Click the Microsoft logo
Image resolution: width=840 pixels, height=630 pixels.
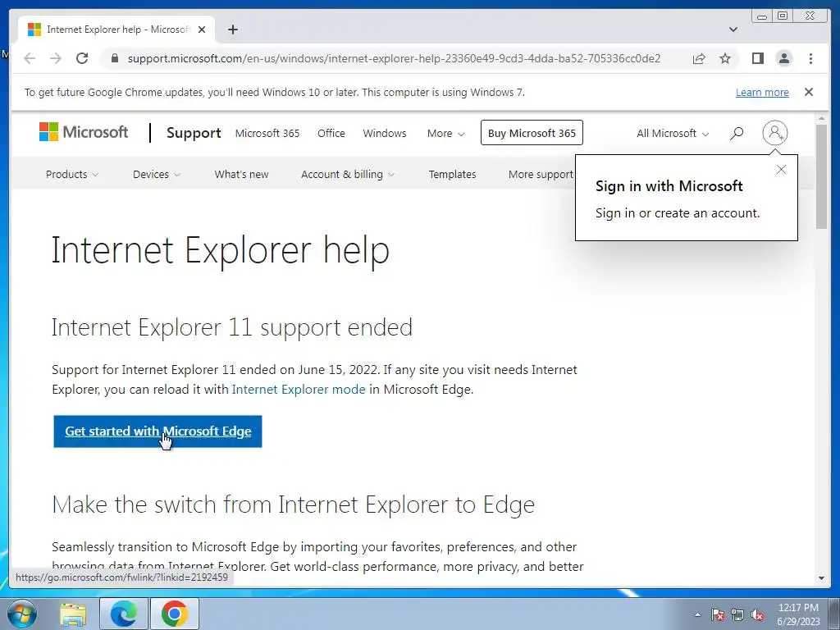click(x=84, y=132)
